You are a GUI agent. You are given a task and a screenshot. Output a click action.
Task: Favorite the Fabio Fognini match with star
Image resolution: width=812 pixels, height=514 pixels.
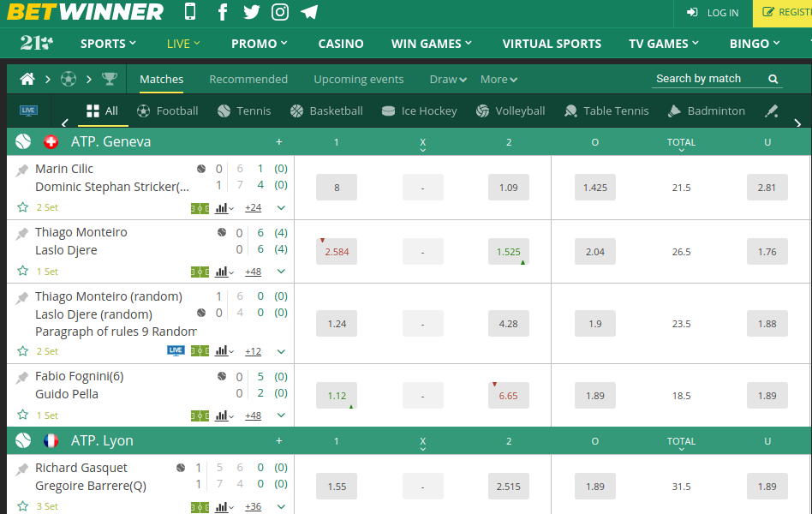[23, 415]
